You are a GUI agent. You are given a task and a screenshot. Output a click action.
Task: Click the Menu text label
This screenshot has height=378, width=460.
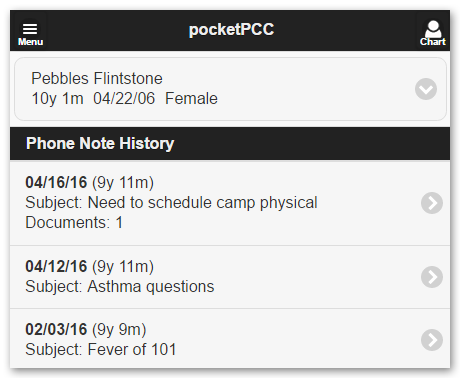click(x=30, y=42)
